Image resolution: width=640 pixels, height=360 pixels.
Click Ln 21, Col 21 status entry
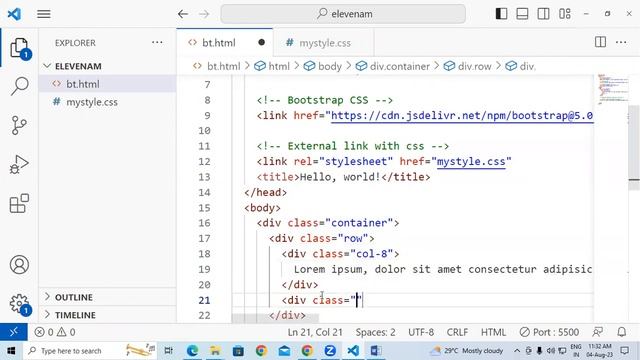(315, 332)
